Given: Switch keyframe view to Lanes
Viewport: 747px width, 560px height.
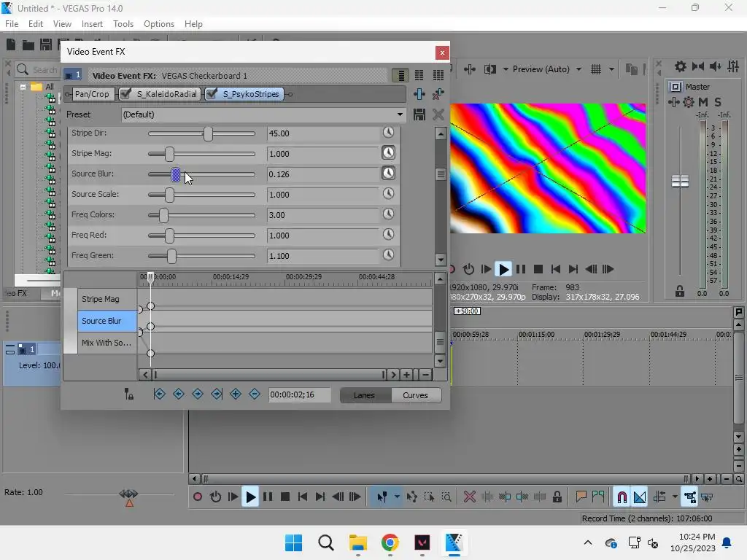Looking at the screenshot, I should (x=365, y=395).
